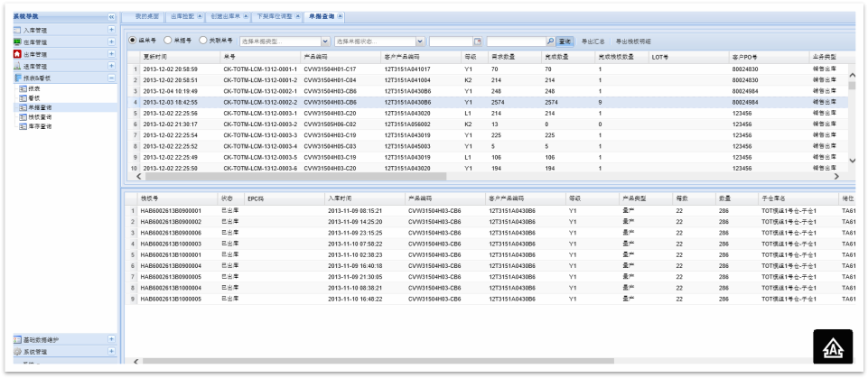The width and height of the screenshot is (868, 378).
Task: Select the 关联单号 radio button
Action: coord(203,41)
